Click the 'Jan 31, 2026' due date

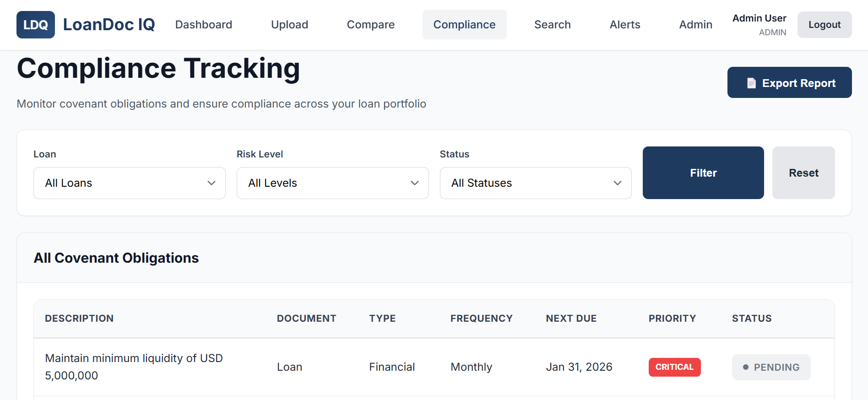click(x=579, y=367)
